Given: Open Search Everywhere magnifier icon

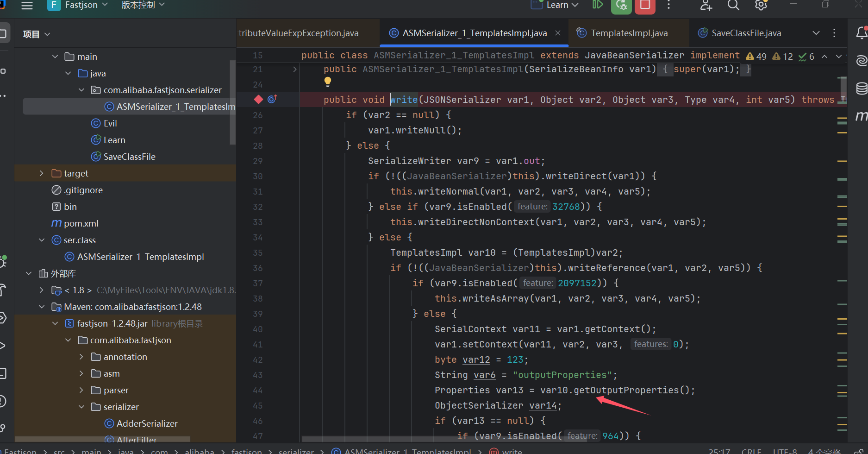Looking at the screenshot, I should point(733,5).
